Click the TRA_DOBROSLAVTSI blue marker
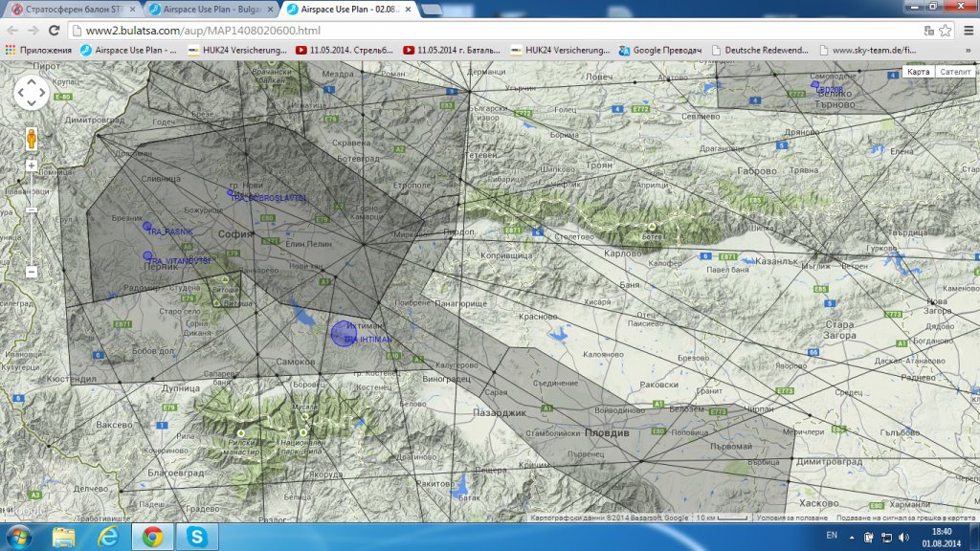This screenshot has height=551, width=980. [x=231, y=193]
